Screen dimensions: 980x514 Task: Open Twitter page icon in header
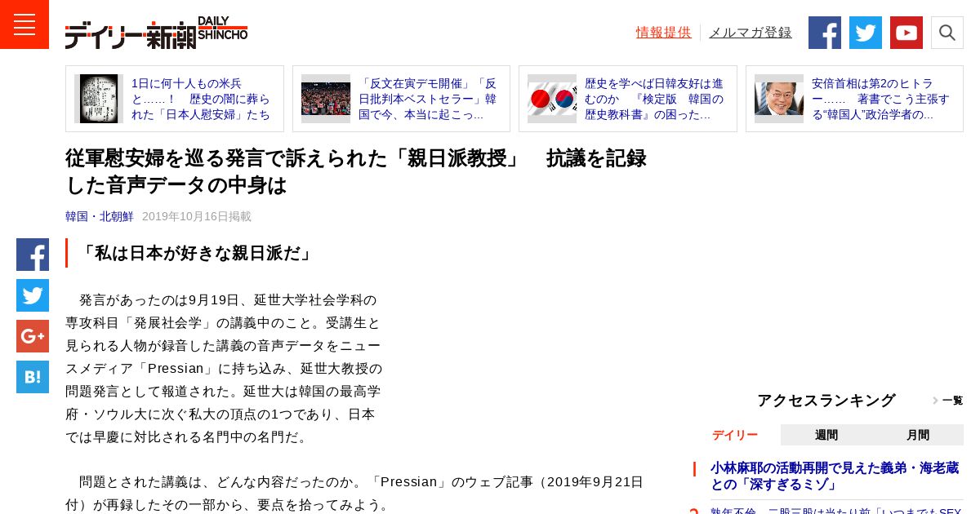coord(866,33)
